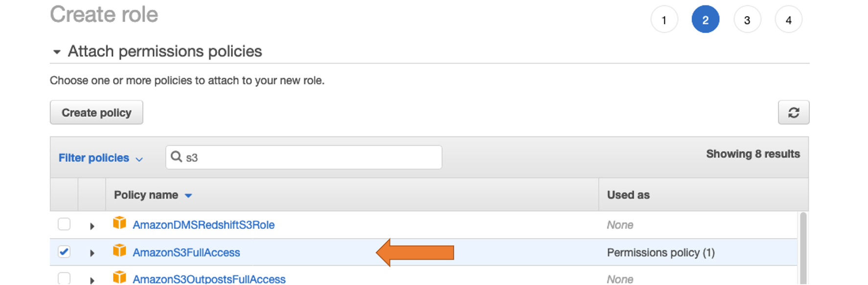Go to step 1 circle
The image size is (868, 285).
[664, 20]
